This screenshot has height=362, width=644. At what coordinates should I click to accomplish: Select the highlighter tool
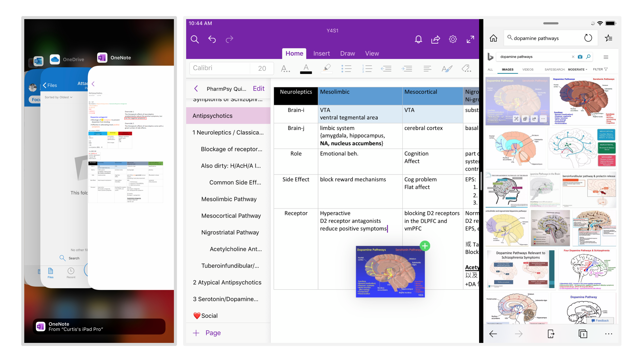point(326,68)
